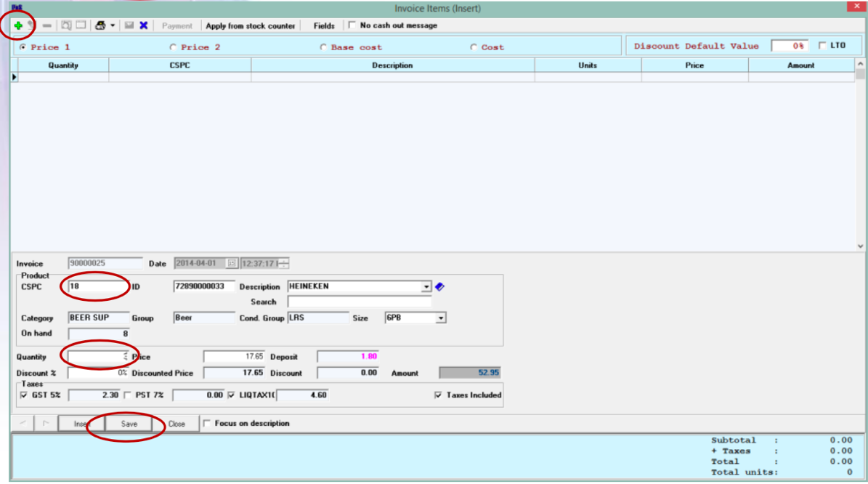Toggle the Taxes Included checkbox
This screenshot has height=484, width=868.
coord(439,395)
